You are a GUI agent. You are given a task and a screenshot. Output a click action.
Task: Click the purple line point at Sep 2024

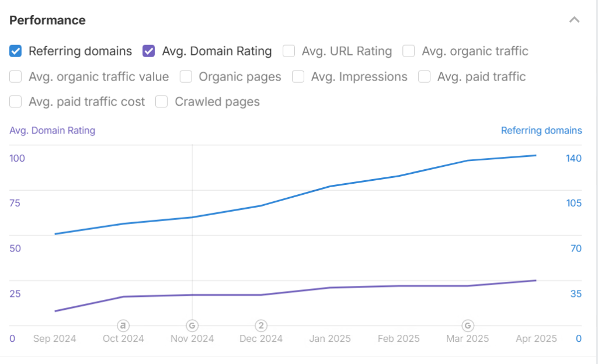[x=55, y=311]
